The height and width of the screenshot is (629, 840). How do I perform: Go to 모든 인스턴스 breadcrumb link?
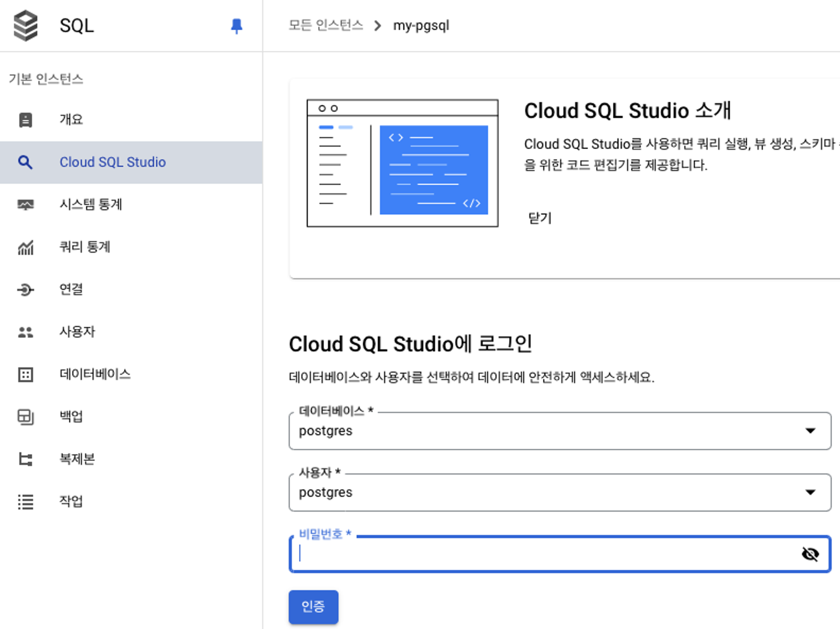click(325, 26)
